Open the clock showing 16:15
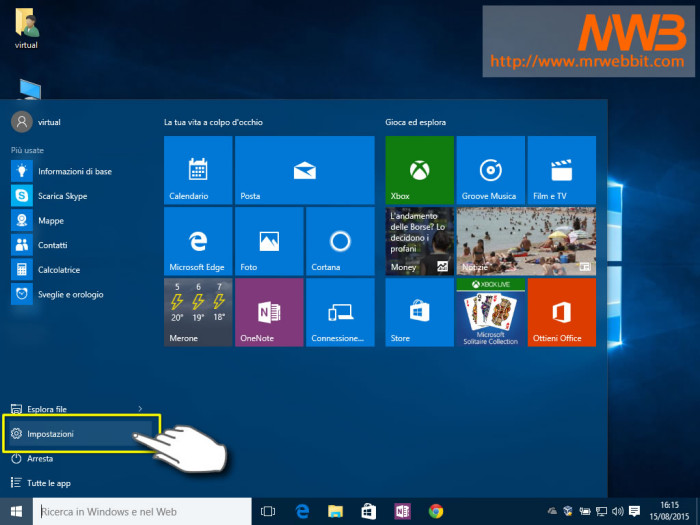This screenshot has height=525, width=700. point(669,511)
